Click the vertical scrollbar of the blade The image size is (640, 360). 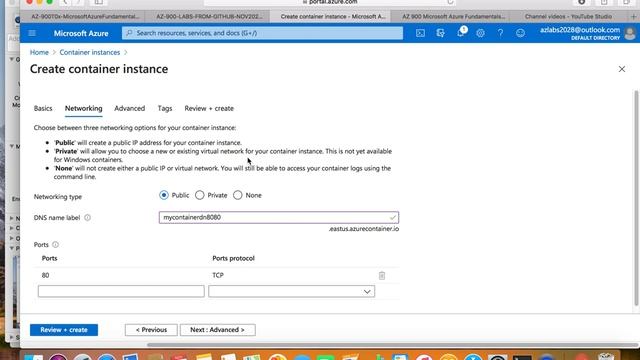click(636, 198)
